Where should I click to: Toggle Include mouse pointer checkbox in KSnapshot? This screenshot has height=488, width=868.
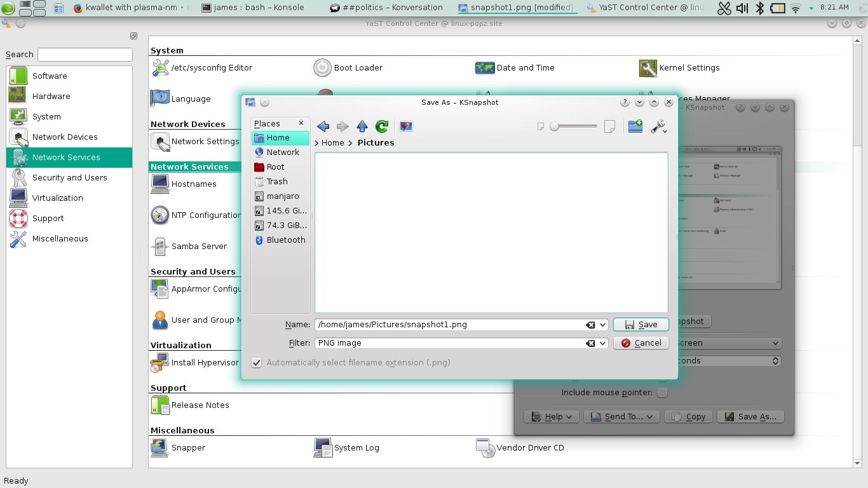tap(662, 393)
